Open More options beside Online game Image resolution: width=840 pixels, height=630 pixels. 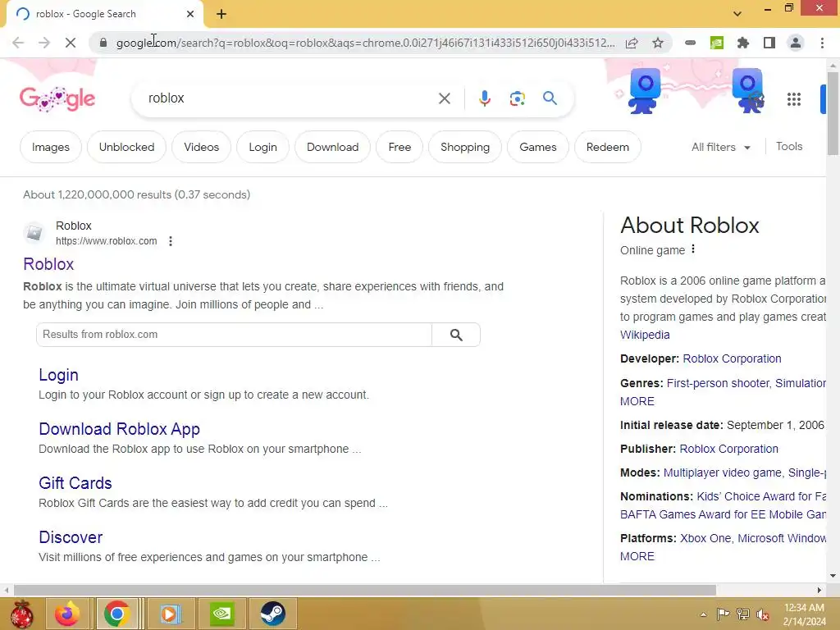click(693, 249)
